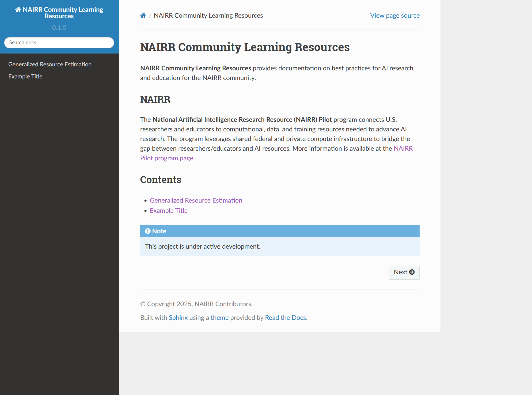532x395 pixels.
Task: Open the sidebar NAIRR Community Learning Resources title
Action: [59, 13]
